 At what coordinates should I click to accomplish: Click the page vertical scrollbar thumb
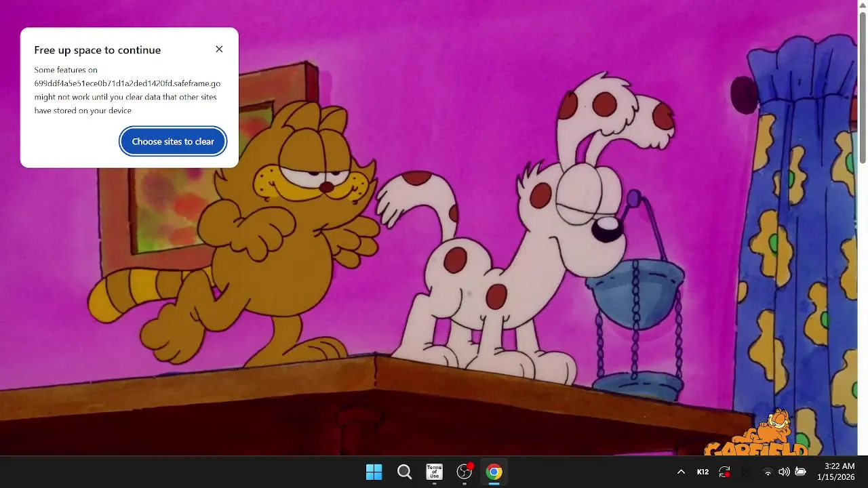click(x=863, y=88)
